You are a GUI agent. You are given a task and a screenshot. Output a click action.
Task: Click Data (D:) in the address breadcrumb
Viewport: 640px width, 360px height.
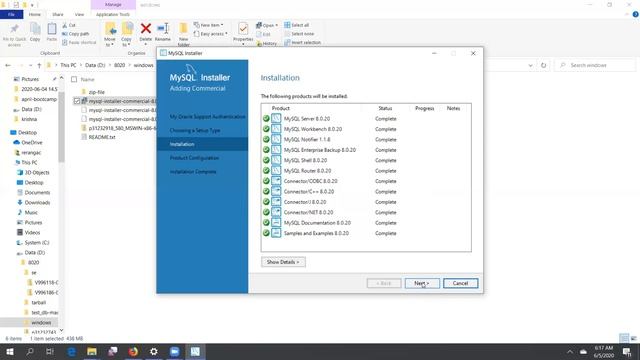click(95, 65)
